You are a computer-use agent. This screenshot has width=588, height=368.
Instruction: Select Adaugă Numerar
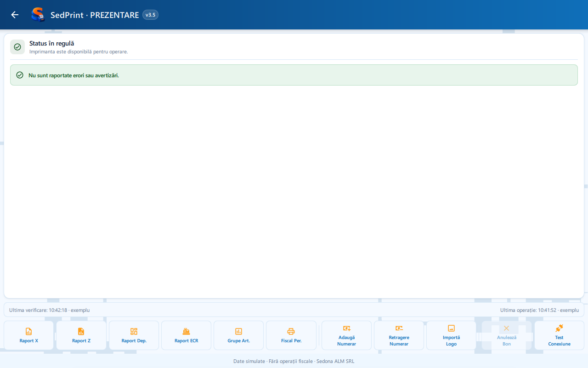click(x=346, y=335)
